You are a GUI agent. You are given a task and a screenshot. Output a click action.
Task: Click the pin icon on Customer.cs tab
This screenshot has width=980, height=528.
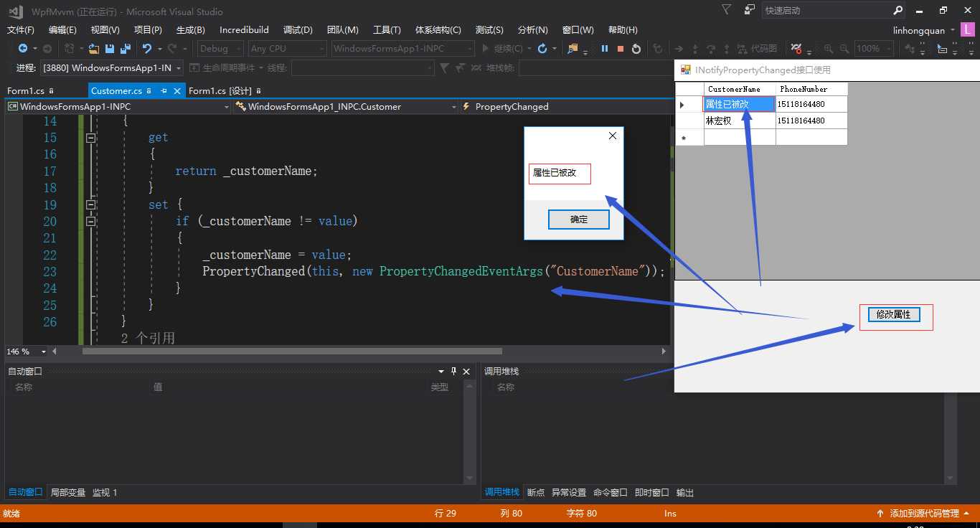click(164, 91)
